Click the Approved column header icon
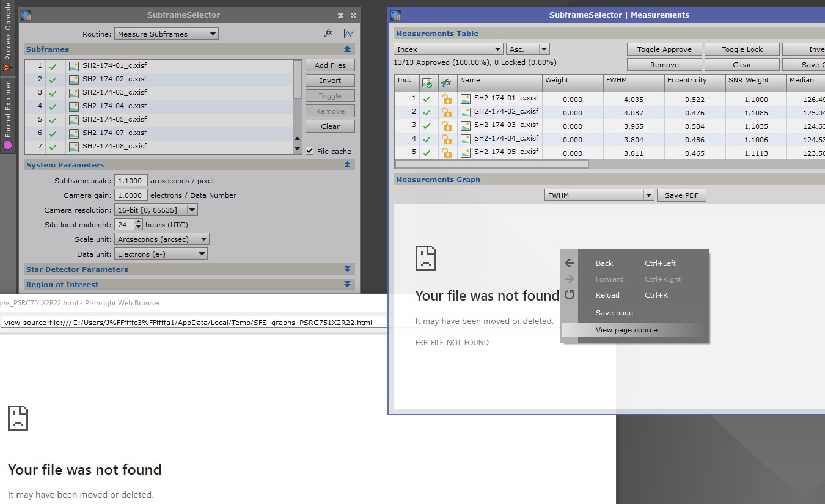This screenshot has height=504, width=825. pos(427,82)
